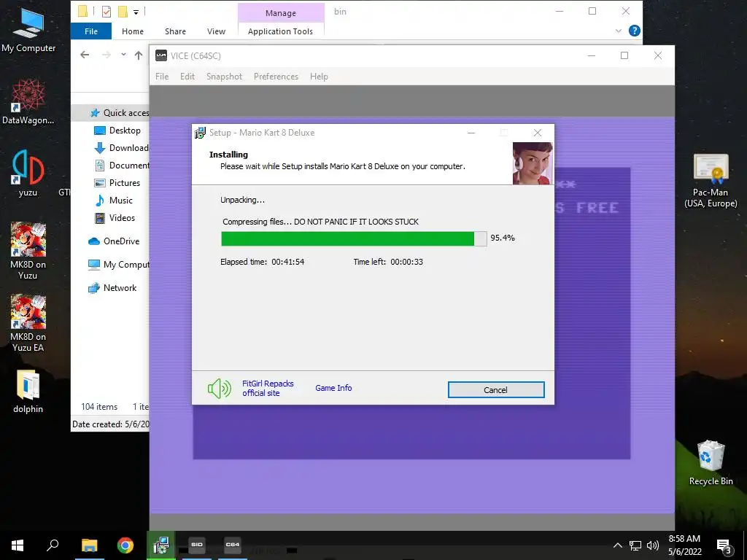The height and width of the screenshot is (560, 747).
Task: Switch to the C64 taskbar button
Action: 233,545
